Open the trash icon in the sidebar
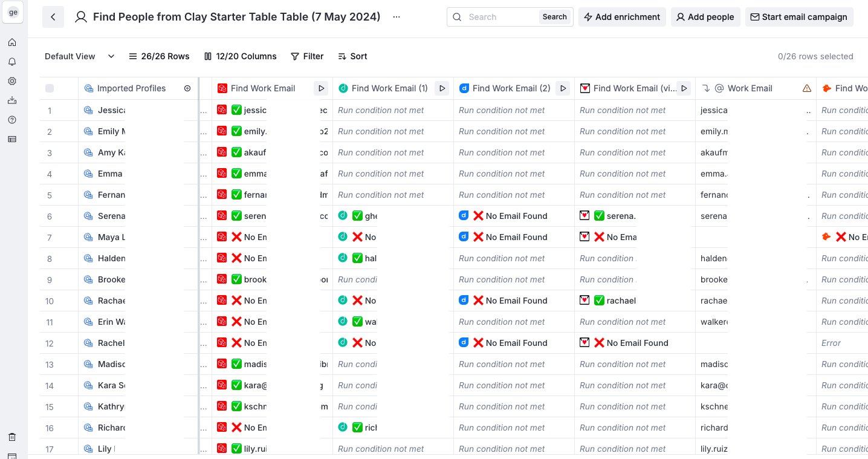 [x=12, y=437]
